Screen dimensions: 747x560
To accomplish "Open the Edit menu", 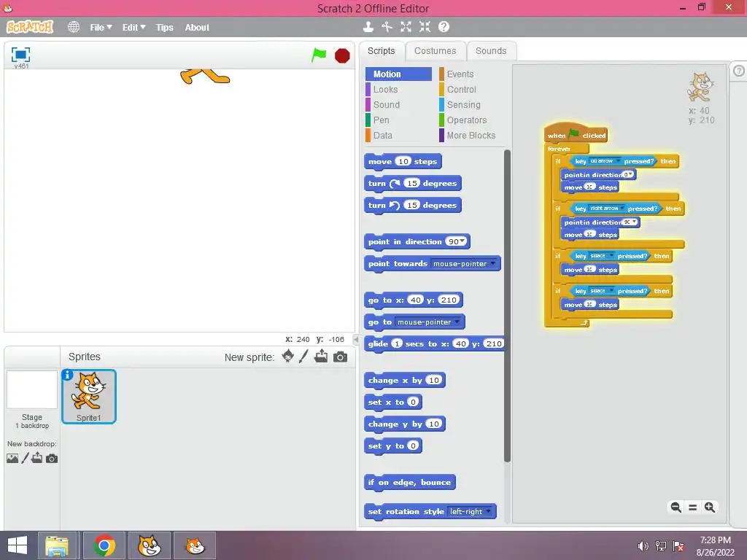I will click(133, 28).
